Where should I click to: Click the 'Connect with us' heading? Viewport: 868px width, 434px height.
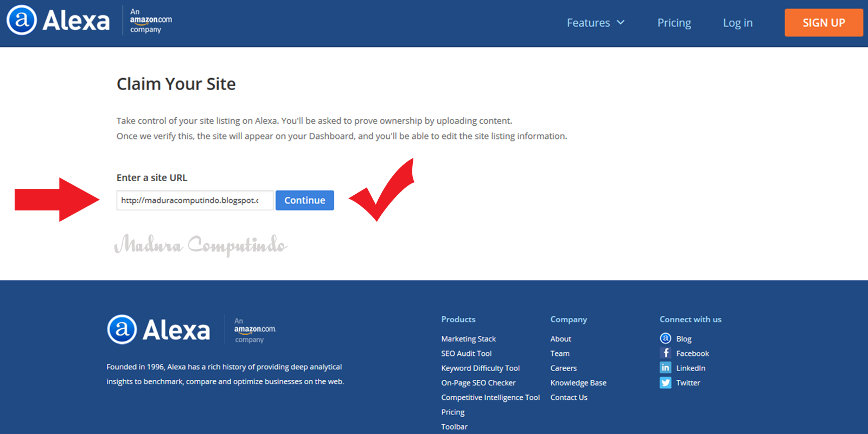[691, 319]
